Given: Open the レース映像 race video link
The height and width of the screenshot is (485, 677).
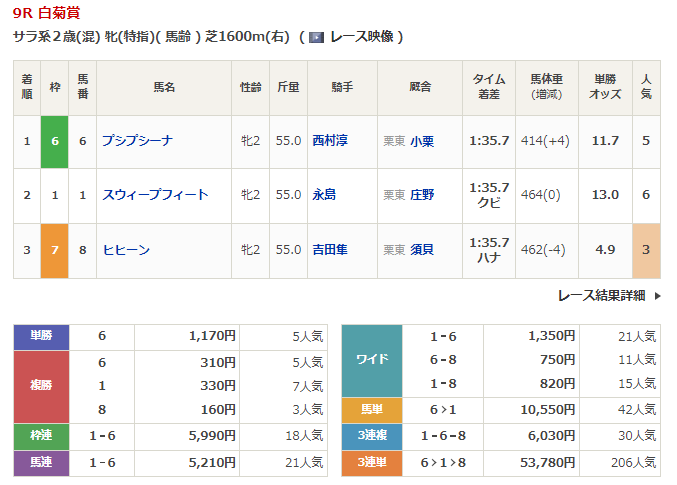Looking at the screenshot, I should point(361,37).
